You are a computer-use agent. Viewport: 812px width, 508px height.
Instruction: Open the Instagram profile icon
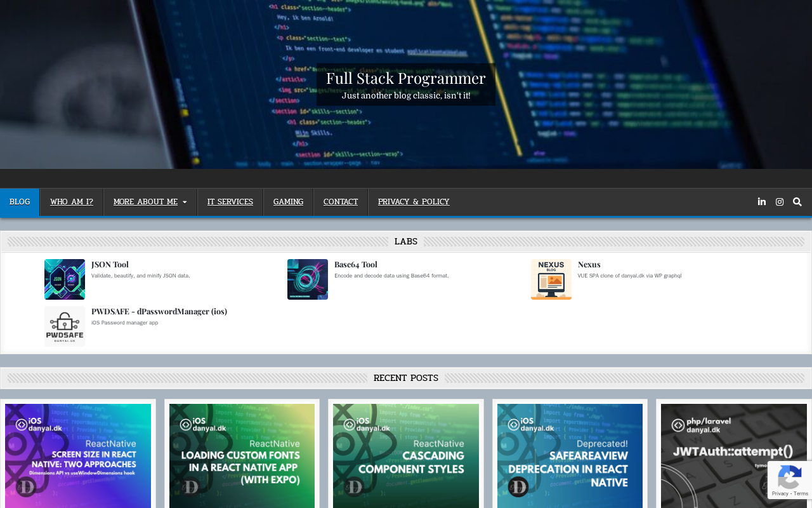[779, 202]
